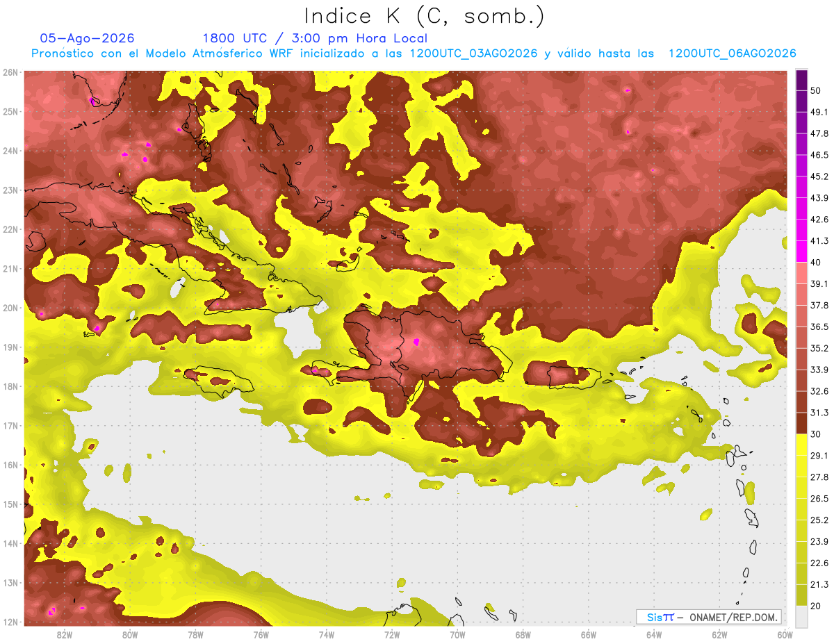
Task: Click the "82W" longitude label
Action: tap(64, 634)
